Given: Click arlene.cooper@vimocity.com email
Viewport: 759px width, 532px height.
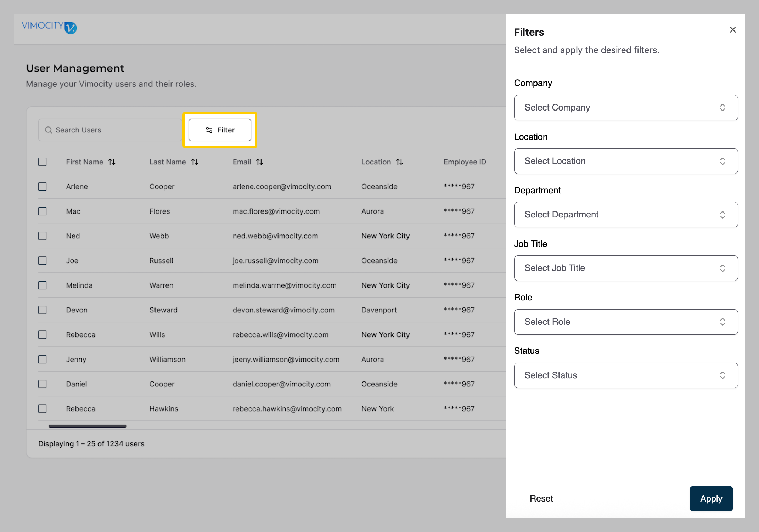Looking at the screenshot, I should (x=282, y=187).
